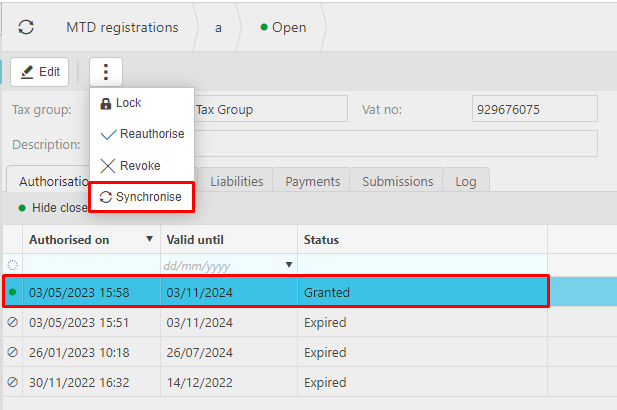617x410 pixels.
Task: Click the green status dot on Granted row
Action: [13, 292]
